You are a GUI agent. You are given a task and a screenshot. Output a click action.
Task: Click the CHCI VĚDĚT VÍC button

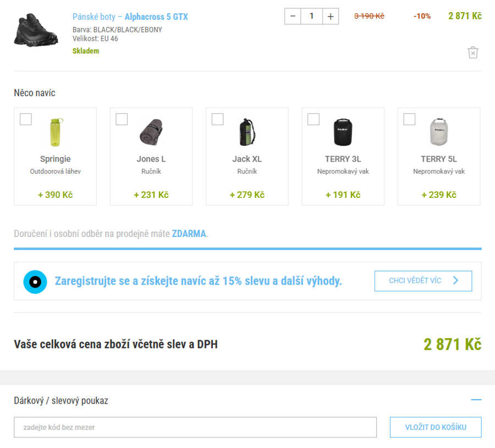tap(423, 281)
